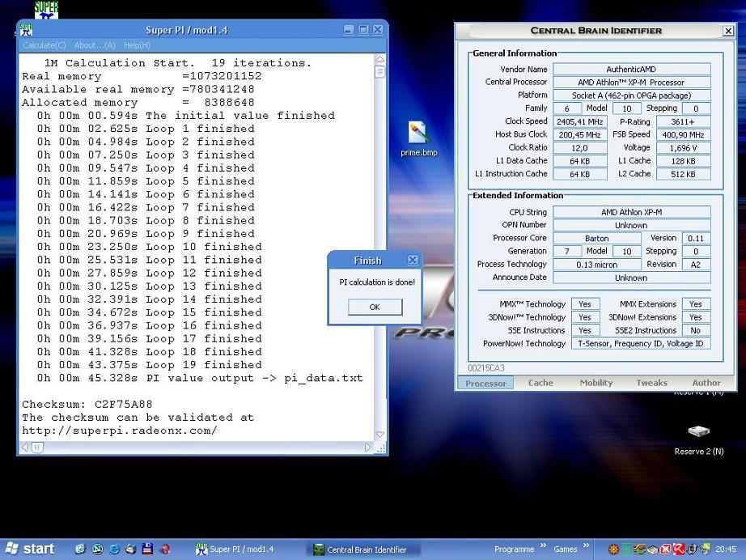Click the Host Bus Clock 200,45 MHz field
The image size is (746, 560).
pos(579,134)
